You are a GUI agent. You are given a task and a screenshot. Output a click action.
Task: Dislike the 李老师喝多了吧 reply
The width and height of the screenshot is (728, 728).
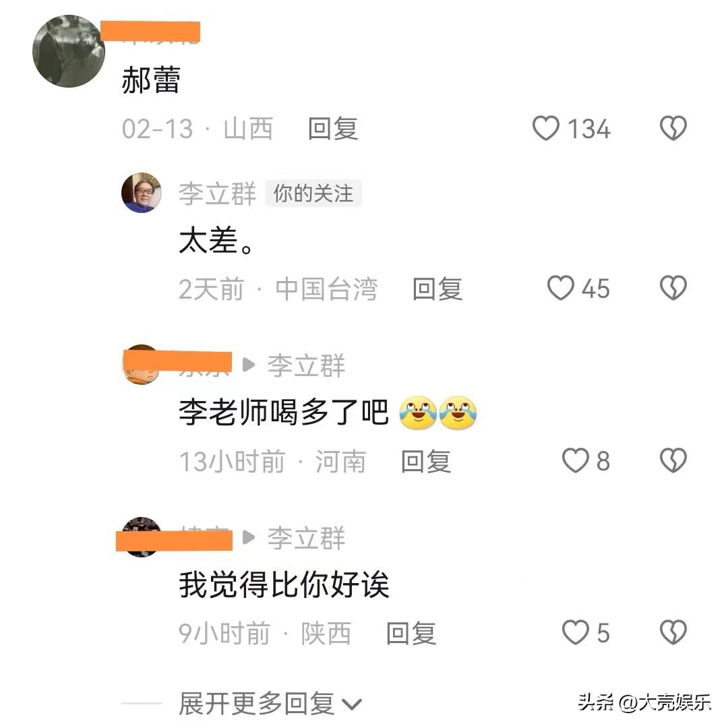(673, 460)
